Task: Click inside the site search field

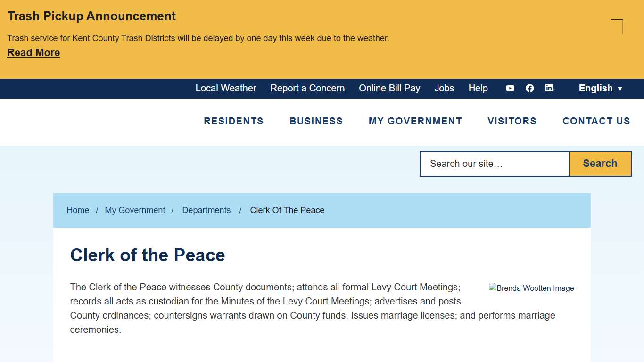Action: (494, 164)
